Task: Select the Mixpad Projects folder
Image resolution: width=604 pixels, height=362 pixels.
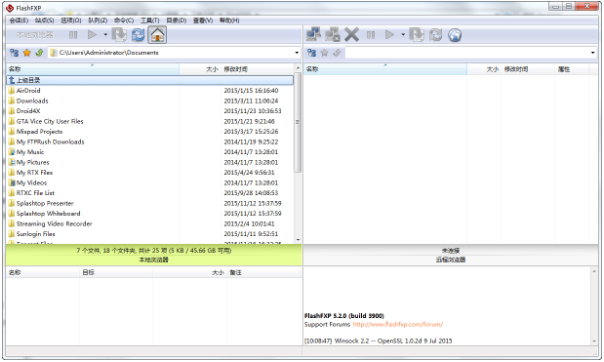Action: [150, 132]
